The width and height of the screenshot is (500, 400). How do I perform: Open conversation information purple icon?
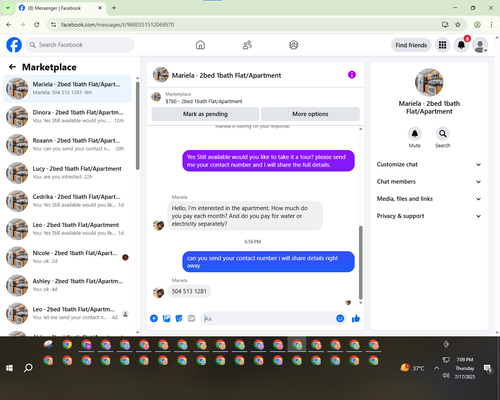(352, 75)
